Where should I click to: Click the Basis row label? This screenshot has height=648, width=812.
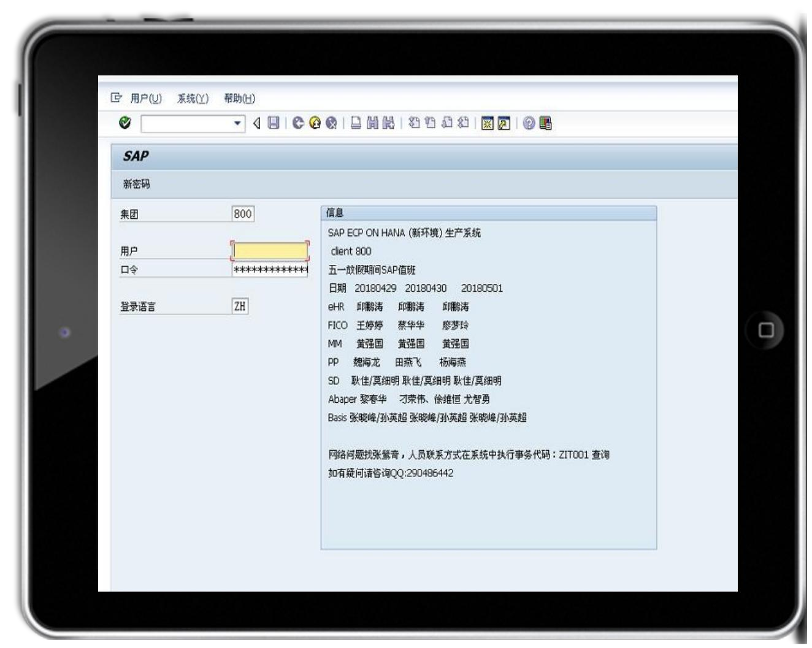(x=337, y=417)
